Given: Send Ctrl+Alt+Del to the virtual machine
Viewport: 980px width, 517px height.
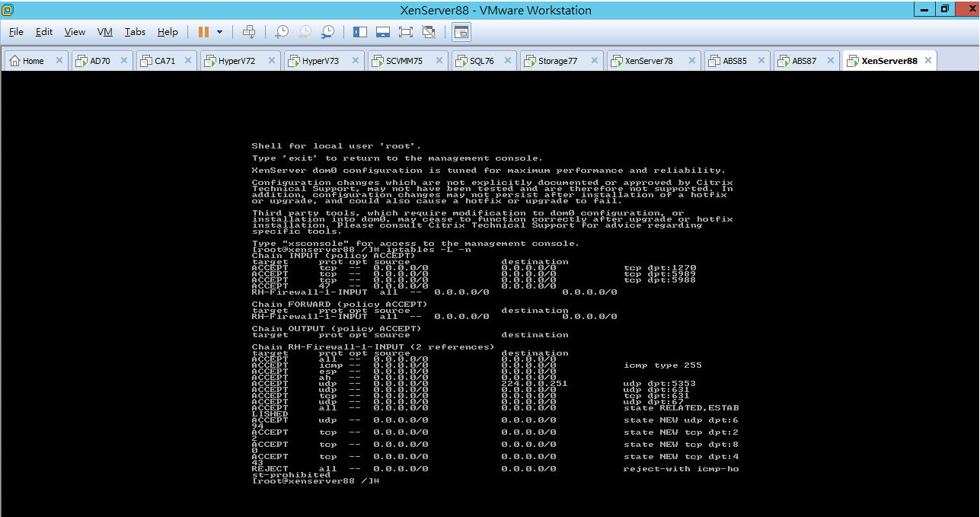Looking at the screenshot, I should point(249,32).
